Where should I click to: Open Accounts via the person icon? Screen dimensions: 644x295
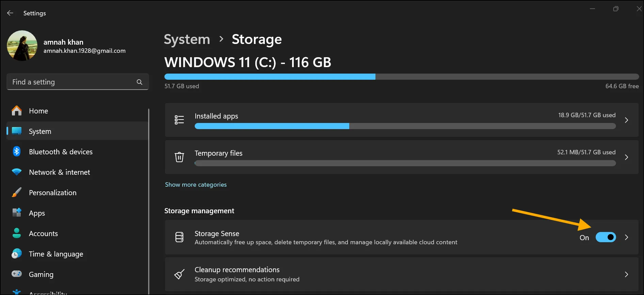(x=16, y=233)
